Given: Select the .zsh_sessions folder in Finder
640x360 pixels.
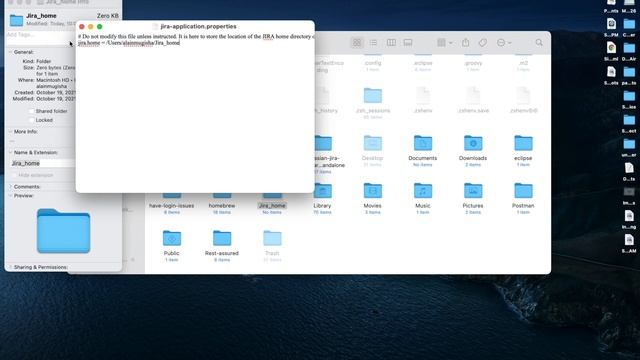Looking at the screenshot, I should pos(372,96).
